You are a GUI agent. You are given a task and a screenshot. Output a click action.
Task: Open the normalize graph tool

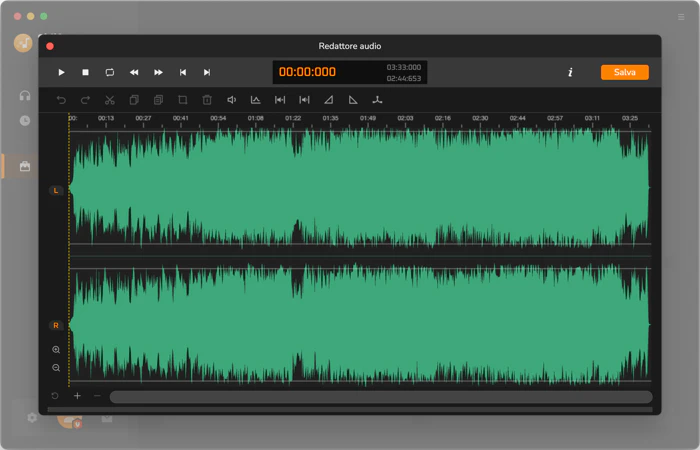pos(255,100)
